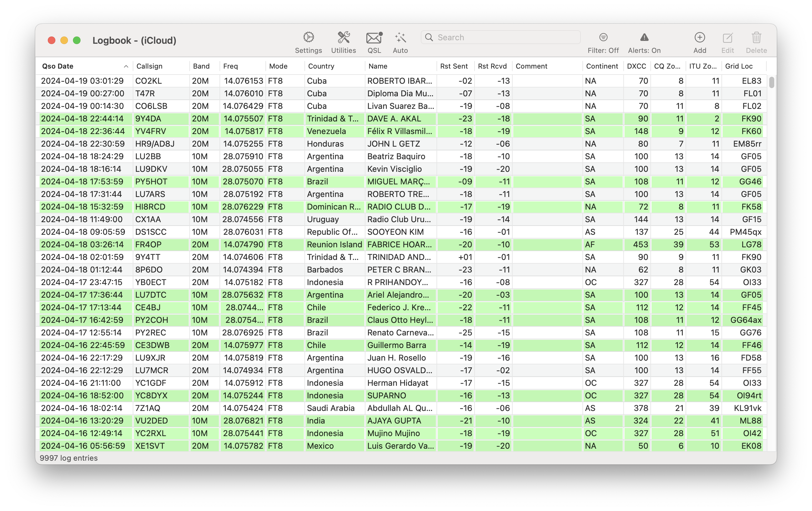Select the T47R callsign entry
The height and width of the screenshot is (511, 812).
point(401,93)
